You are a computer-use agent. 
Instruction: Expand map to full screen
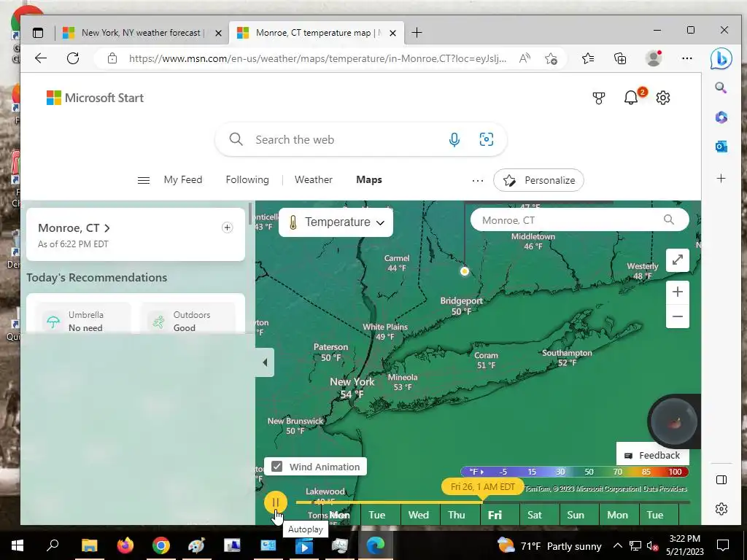click(678, 260)
